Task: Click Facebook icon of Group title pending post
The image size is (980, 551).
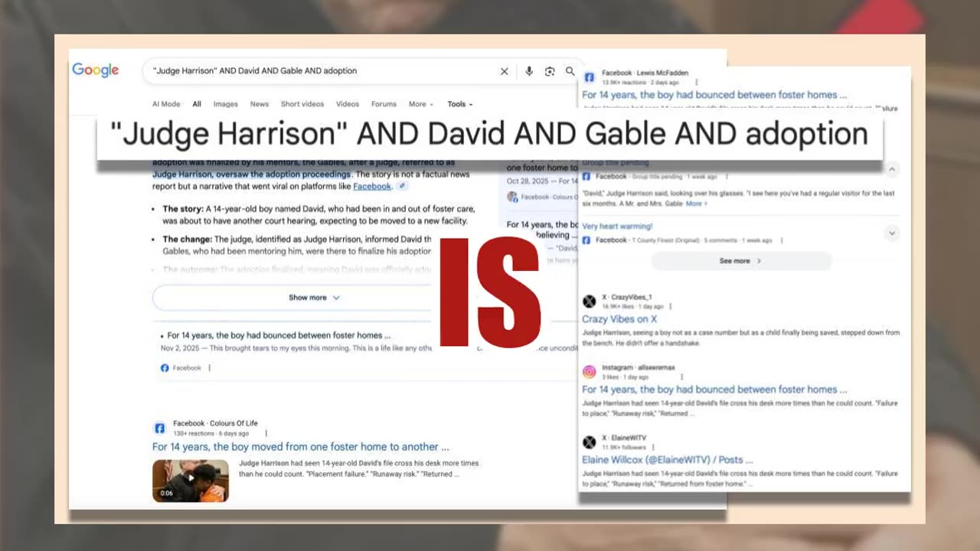Action: coord(586,176)
